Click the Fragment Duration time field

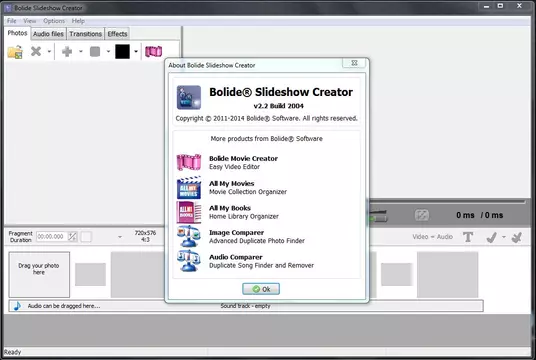(x=51, y=237)
